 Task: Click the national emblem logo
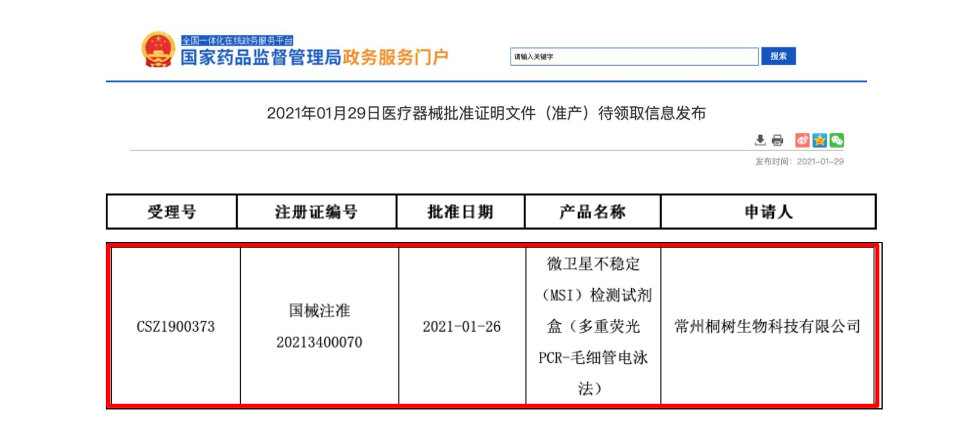[158, 50]
